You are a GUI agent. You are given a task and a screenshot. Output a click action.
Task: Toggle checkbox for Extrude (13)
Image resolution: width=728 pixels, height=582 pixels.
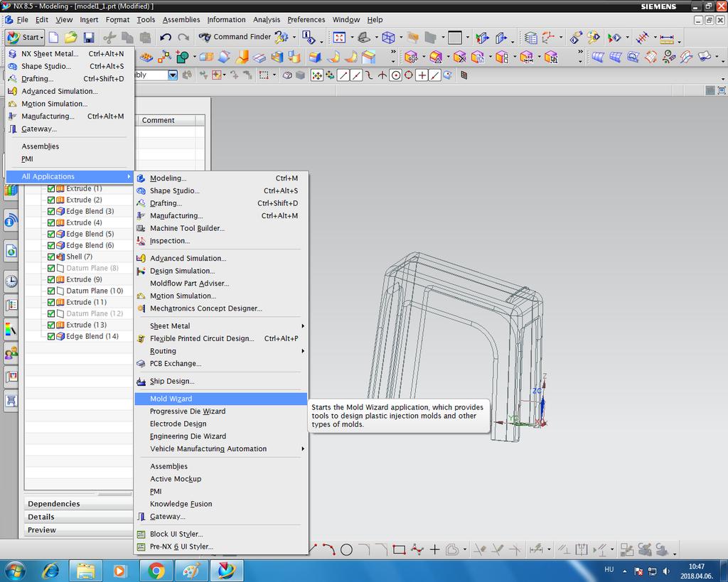(x=51, y=325)
